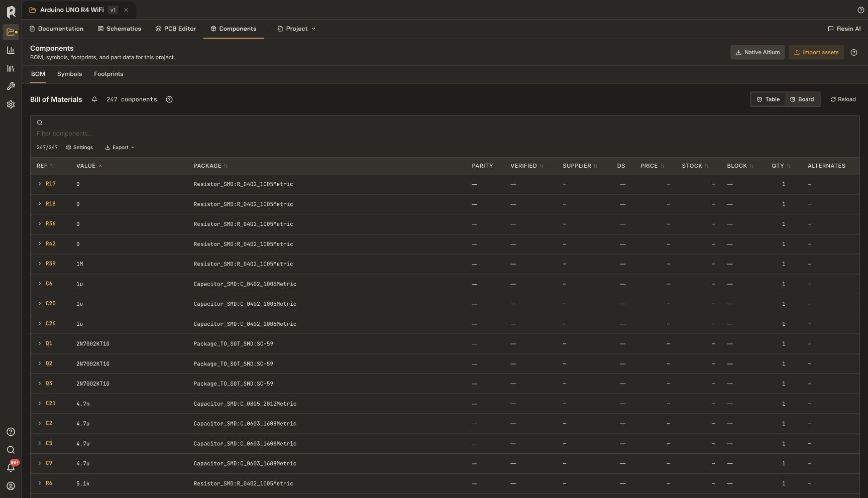
Task: Click reference C24
Action: click(51, 323)
